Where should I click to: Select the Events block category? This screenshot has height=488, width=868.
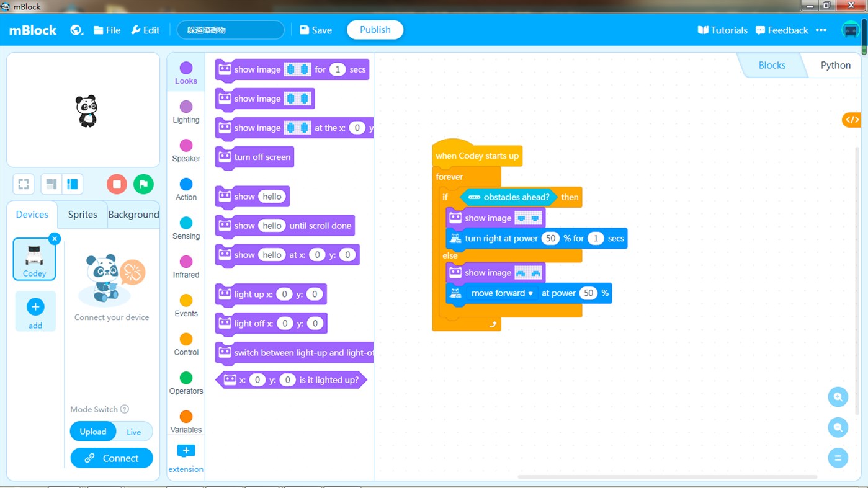tap(186, 306)
